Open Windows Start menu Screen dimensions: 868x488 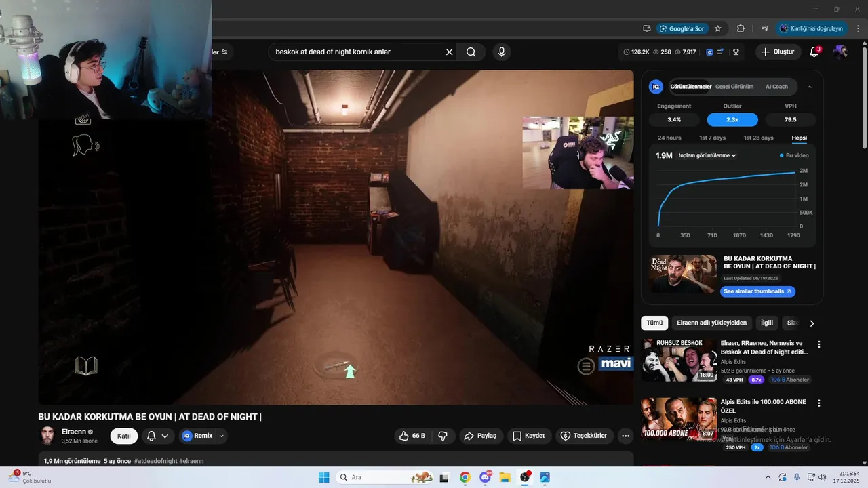(323, 477)
